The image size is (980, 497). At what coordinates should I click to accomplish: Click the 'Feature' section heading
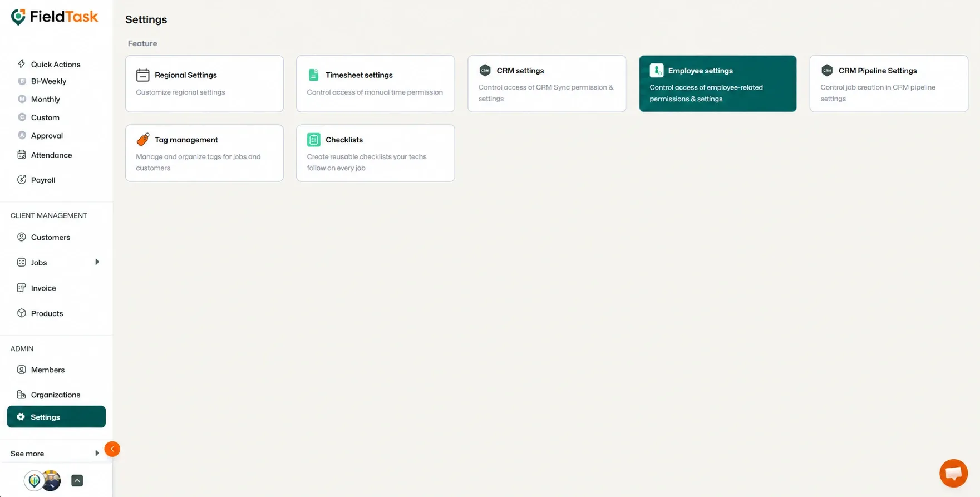[142, 43]
